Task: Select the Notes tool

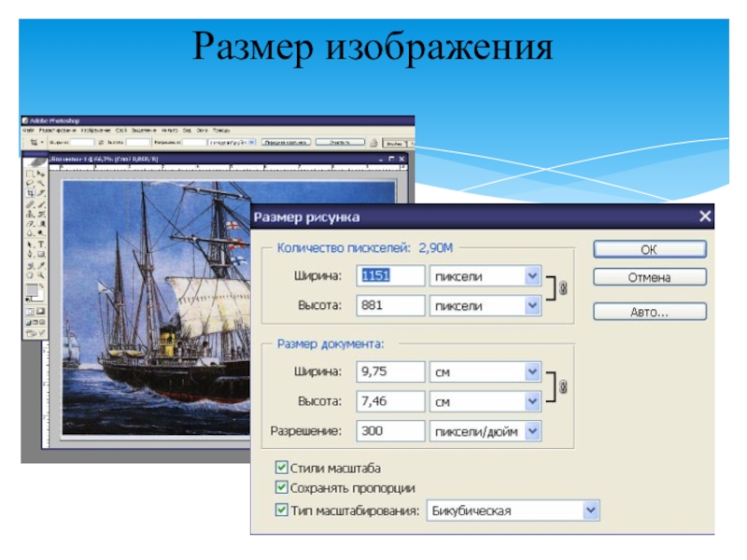Action: pos(30,266)
